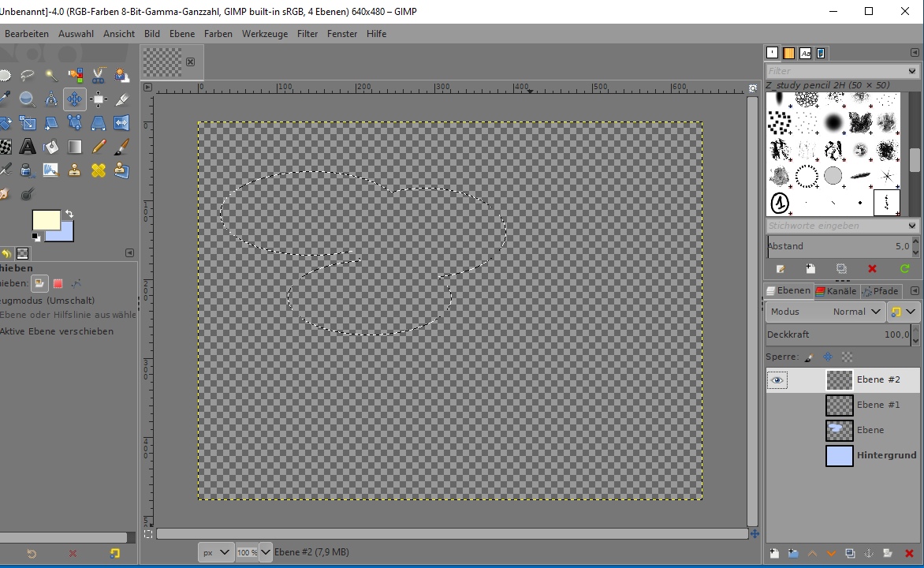Screen dimensions: 924x568
Task: Open the Tool Options panel menu arrow
Action: [129, 253]
